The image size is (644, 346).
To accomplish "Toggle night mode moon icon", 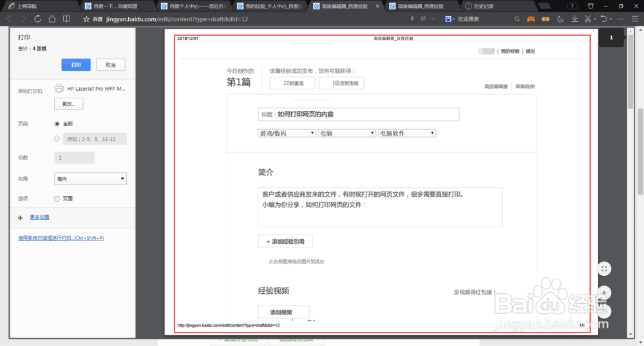I will (560, 19).
